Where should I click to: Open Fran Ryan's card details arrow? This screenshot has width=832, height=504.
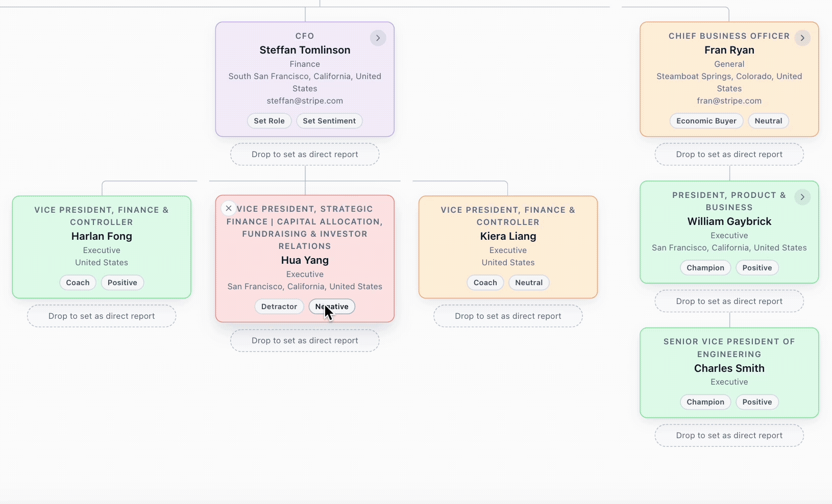(802, 38)
